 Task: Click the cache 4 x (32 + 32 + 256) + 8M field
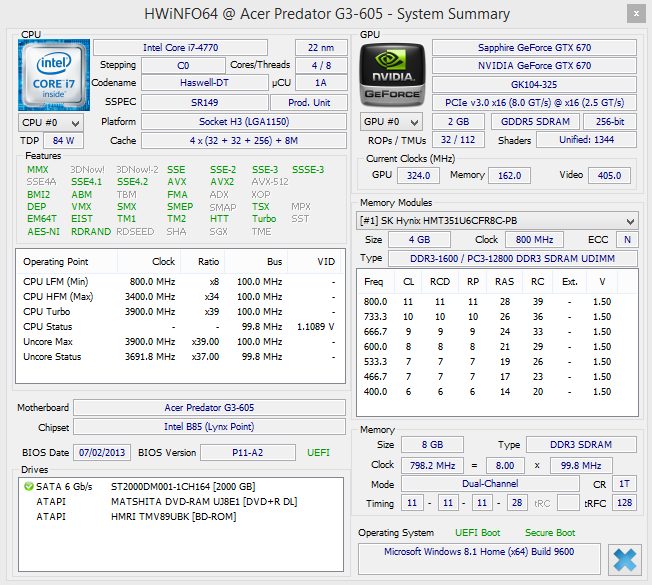pos(244,141)
